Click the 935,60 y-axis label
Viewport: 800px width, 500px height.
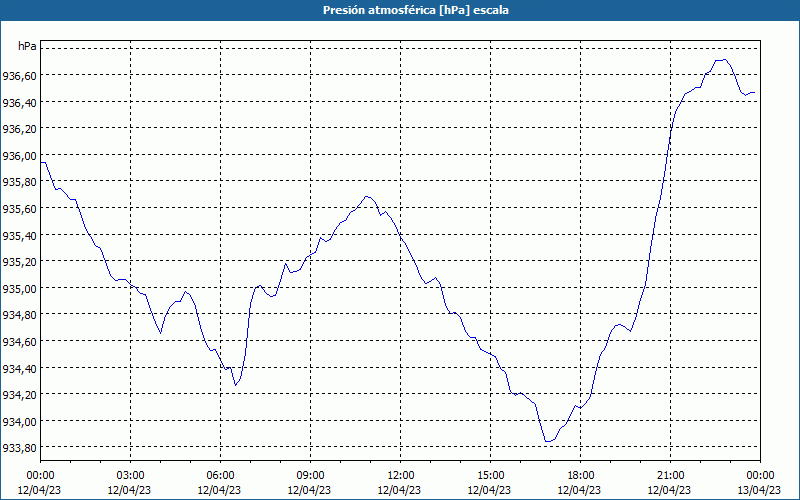tap(19, 209)
